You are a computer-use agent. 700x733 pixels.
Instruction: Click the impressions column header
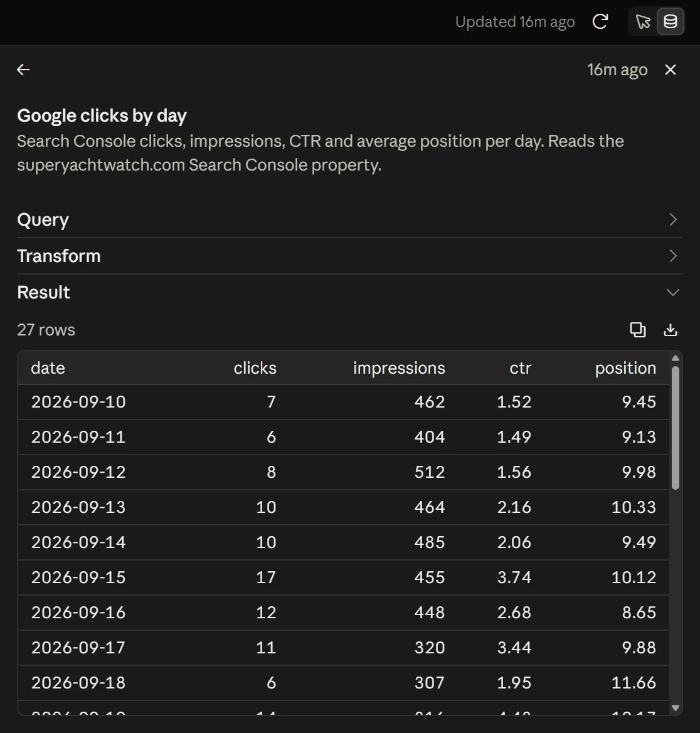pos(399,368)
